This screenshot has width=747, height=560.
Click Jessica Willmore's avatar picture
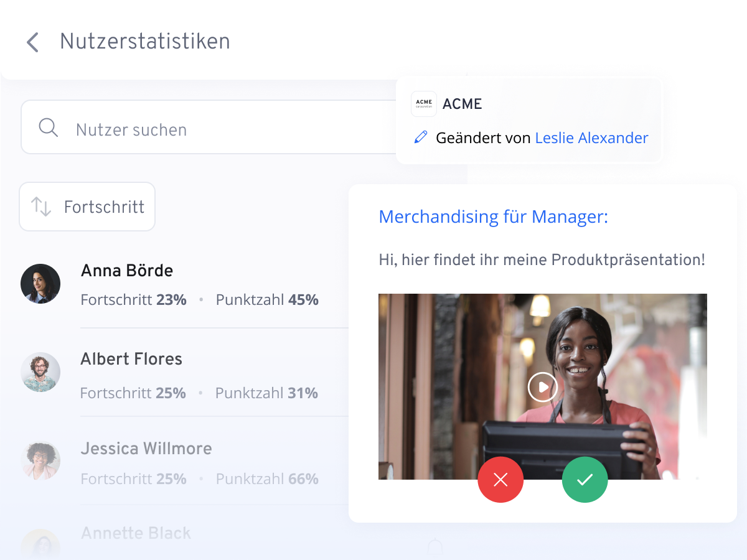click(40, 461)
